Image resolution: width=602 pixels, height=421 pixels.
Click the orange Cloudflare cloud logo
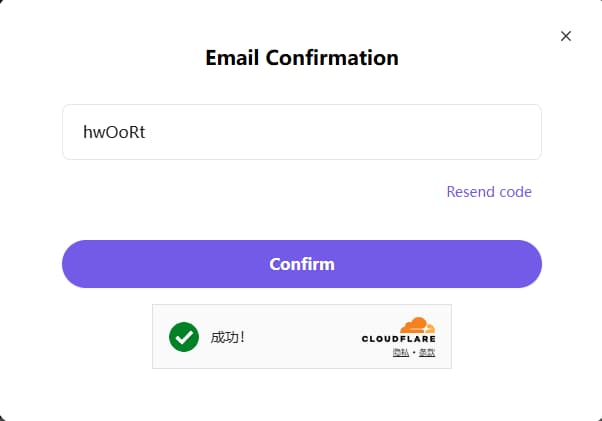pyautogui.click(x=417, y=325)
